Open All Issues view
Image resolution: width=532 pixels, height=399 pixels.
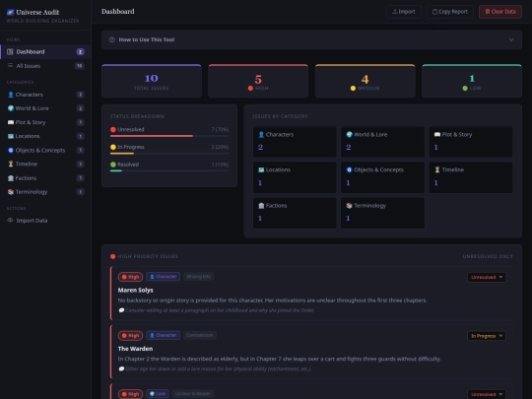[45, 65]
